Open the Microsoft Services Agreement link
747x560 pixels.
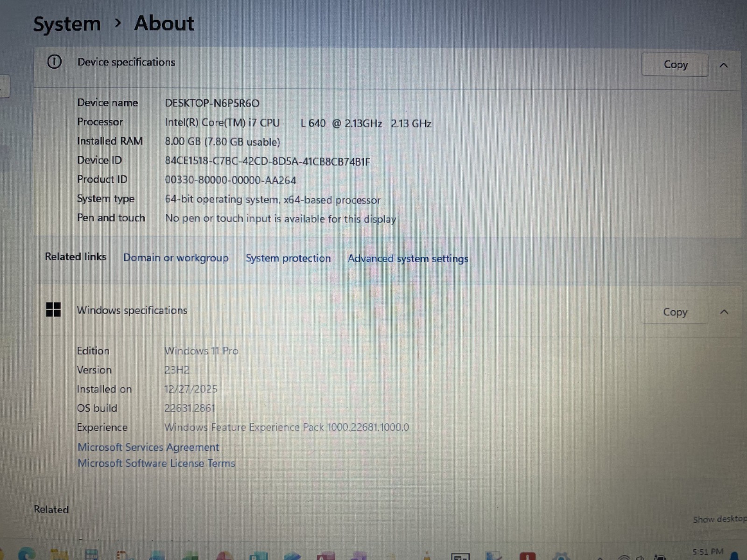coord(148,447)
